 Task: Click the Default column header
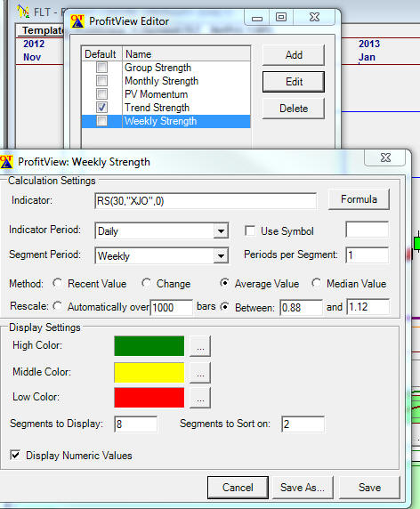click(101, 54)
